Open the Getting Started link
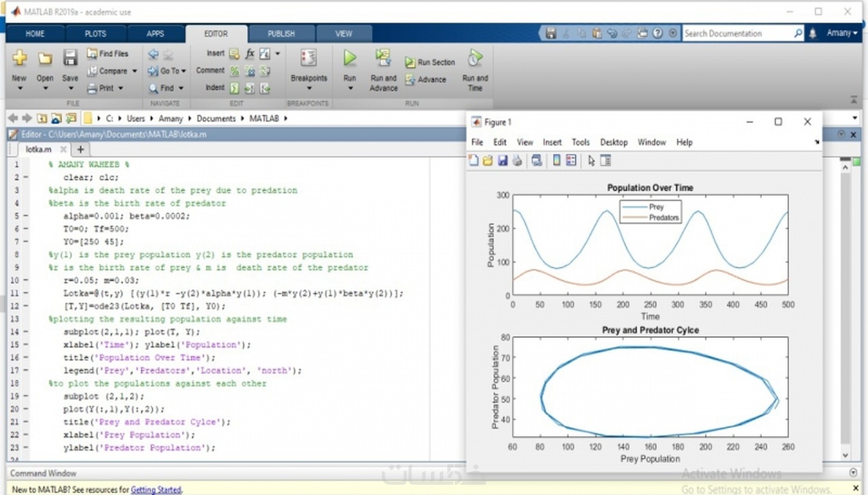The image size is (868, 495). tap(156, 489)
